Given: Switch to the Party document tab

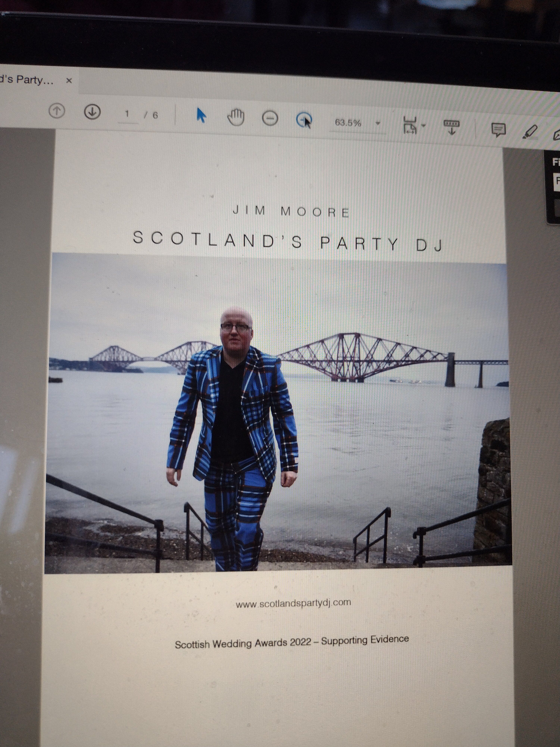Looking at the screenshot, I should [27, 80].
